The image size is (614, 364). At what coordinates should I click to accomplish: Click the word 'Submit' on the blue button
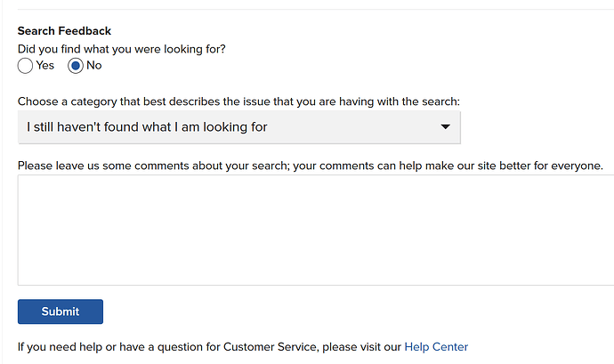point(61,311)
